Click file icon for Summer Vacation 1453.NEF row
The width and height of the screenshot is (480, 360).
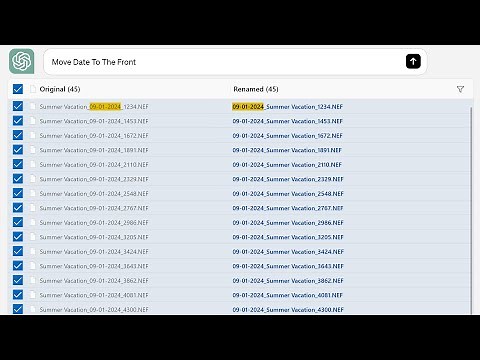pos(33,121)
